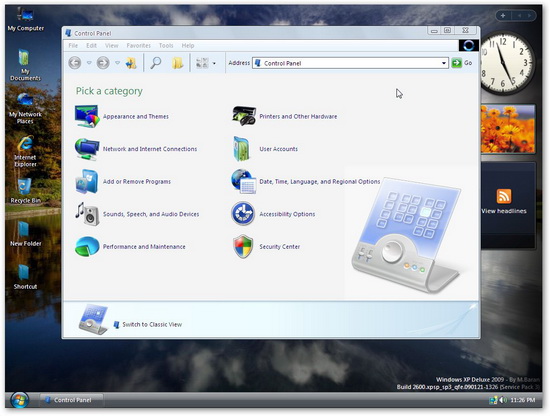
Task: Click the User Accounts link text
Action: [x=279, y=149]
